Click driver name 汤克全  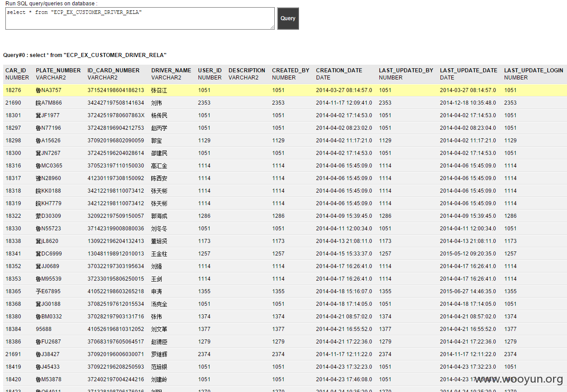click(x=159, y=304)
